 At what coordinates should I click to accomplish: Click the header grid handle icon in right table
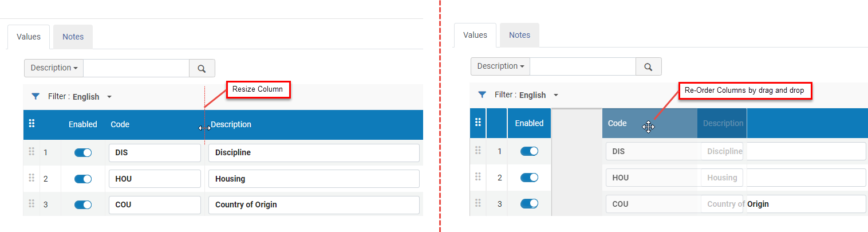478,122
